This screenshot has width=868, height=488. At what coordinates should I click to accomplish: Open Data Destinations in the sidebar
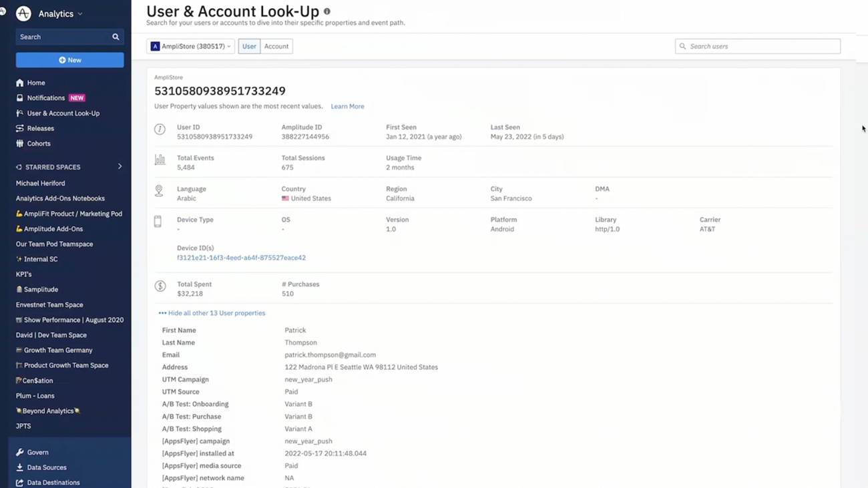pyautogui.click(x=53, y=482)
